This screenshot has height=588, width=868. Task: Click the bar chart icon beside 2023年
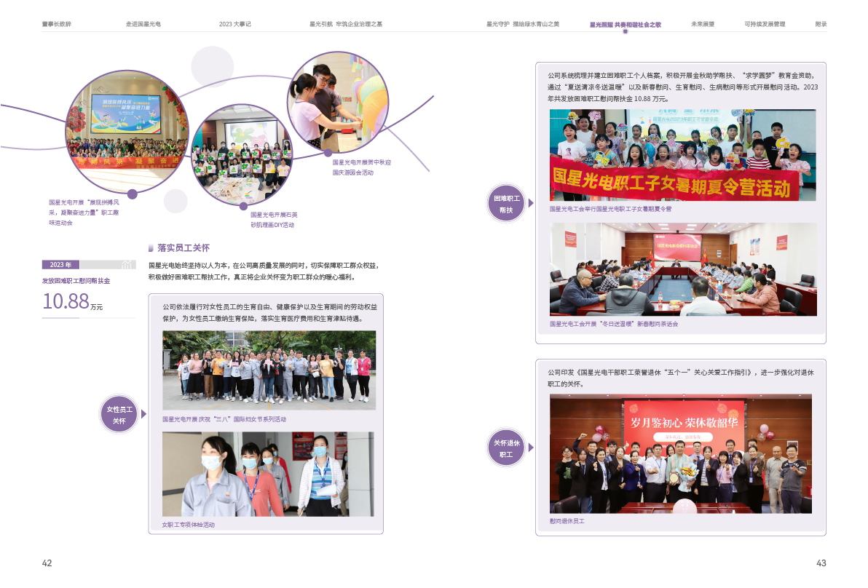point(127,264)
